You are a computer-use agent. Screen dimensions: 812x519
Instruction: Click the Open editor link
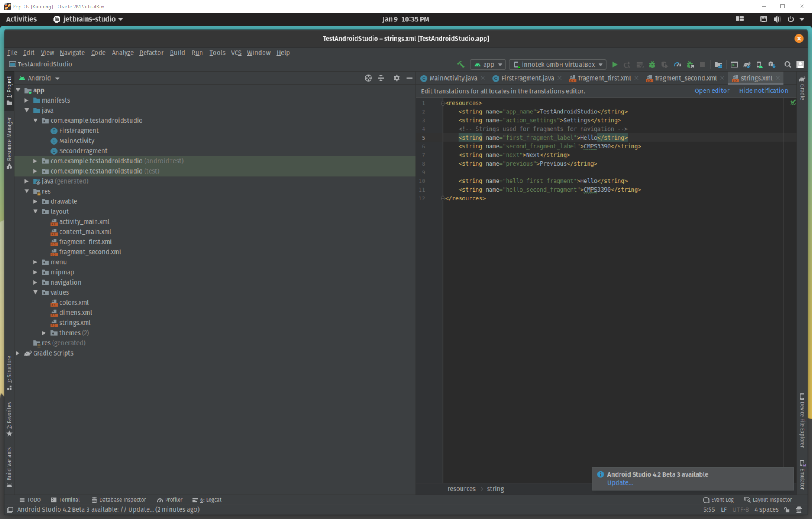tap(712, 91)
